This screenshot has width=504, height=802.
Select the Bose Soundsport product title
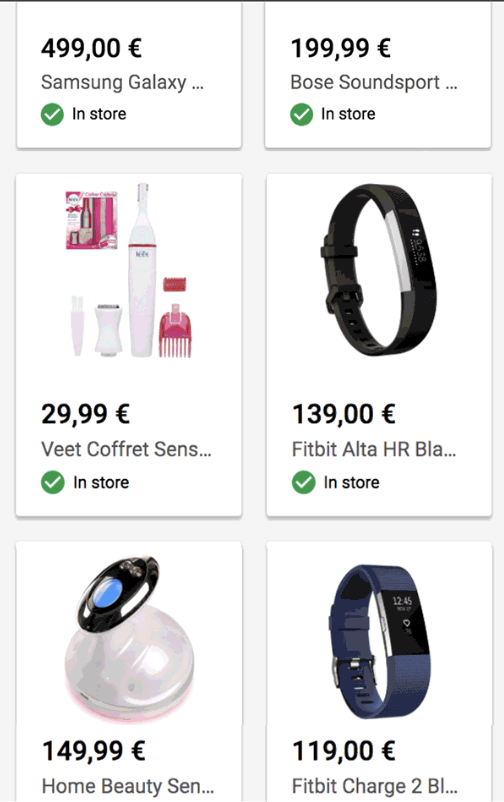click(374, 82)
